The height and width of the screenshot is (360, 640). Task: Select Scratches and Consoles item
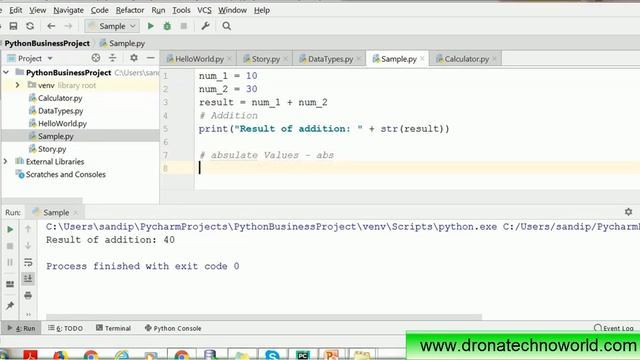(x=65, y=174)
